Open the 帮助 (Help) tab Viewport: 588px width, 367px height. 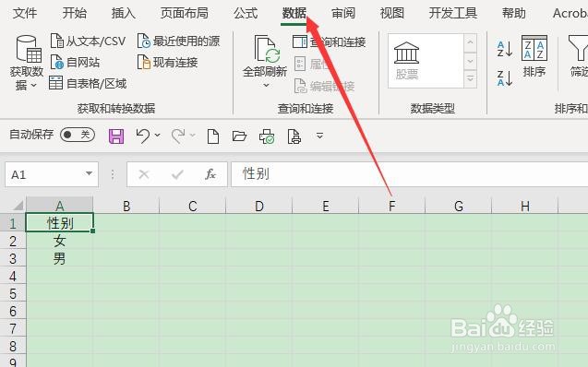(x=514, y=14)
